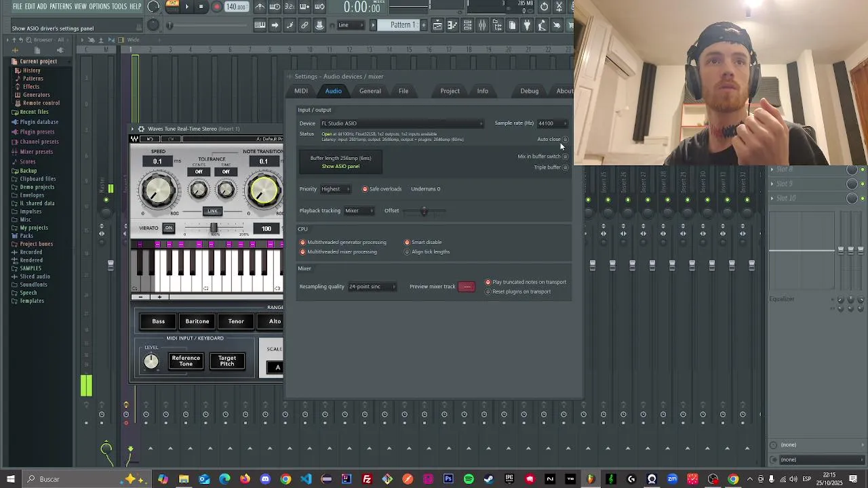
Task: Open the Line snap dropdown in toolbar
Action: coord(351,25)
